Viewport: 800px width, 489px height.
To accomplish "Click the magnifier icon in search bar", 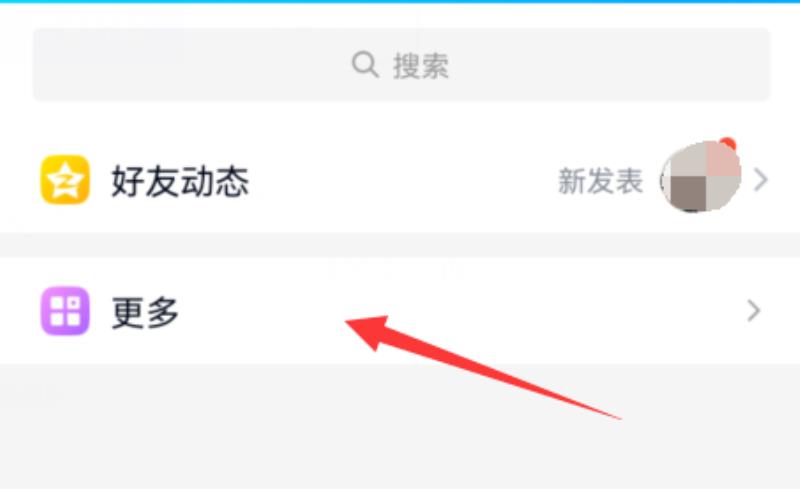I will pos(365,64).
